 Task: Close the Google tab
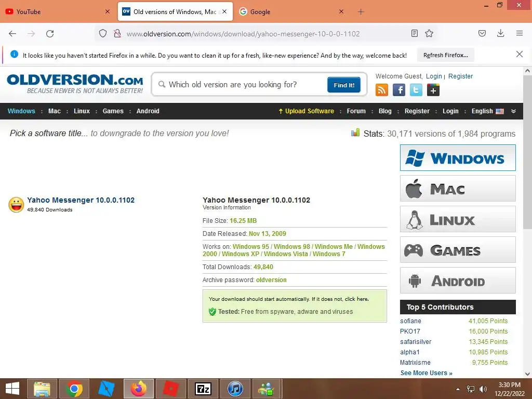341,11
